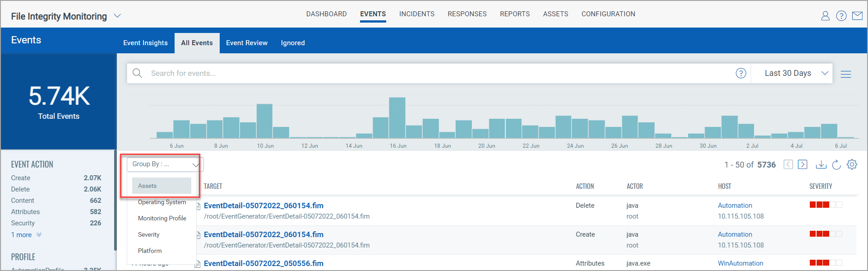Open the hamburger menu beside date range
This screenshot has height=271, width=868.
846,74
